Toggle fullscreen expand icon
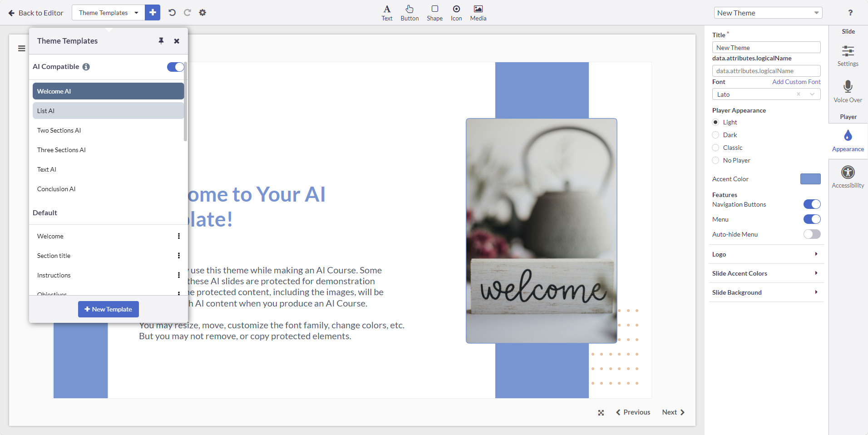The width and height of the screenshot is (868, 435). 601,413
